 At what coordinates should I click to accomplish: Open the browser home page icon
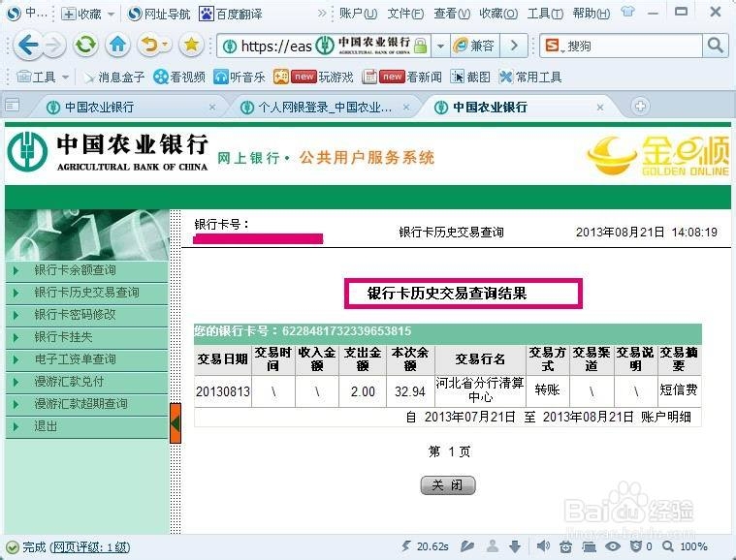117,46
